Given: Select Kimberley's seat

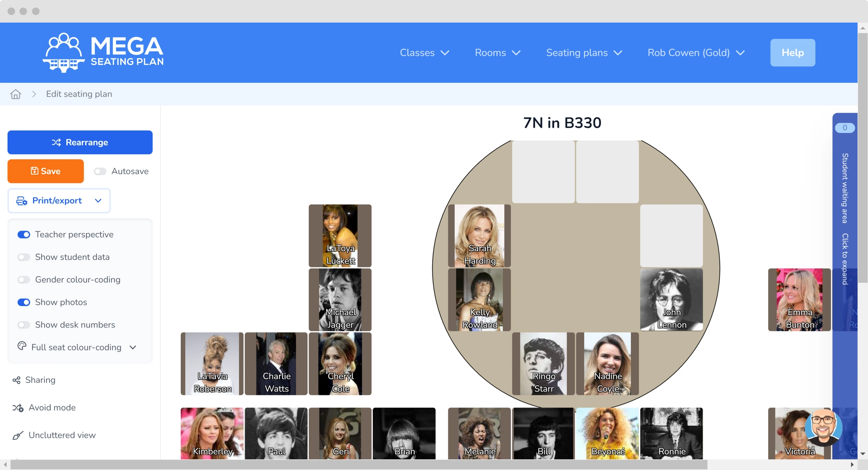Looking at the screenshot, I should pos(212,434).
